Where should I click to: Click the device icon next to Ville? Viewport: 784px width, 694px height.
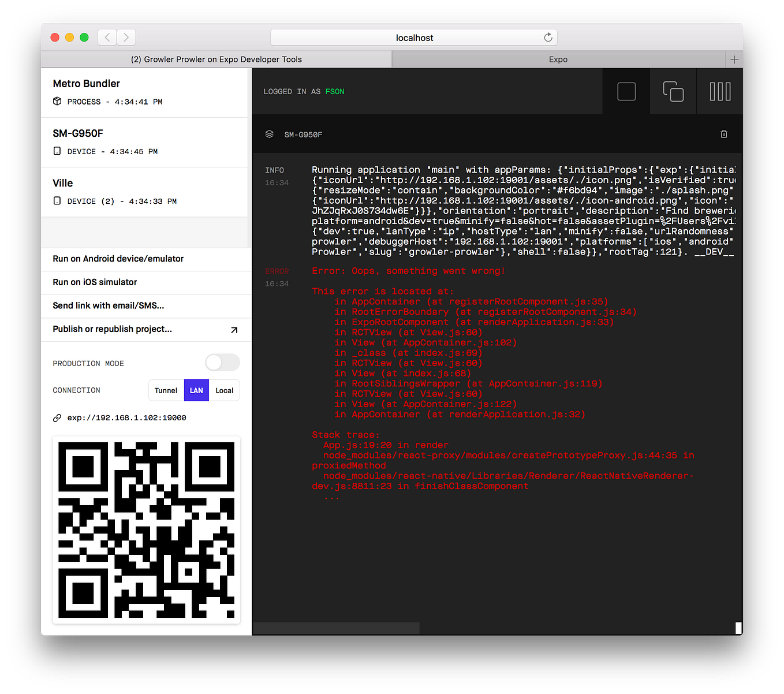pyautogui.click(x=57, y=200)
